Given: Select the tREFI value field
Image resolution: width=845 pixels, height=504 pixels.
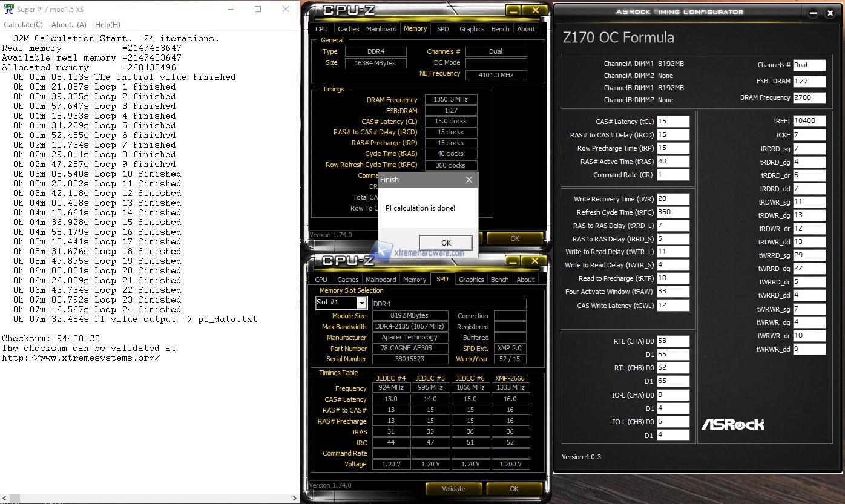Looking at the screenshot, I should (x=809, y=120).
